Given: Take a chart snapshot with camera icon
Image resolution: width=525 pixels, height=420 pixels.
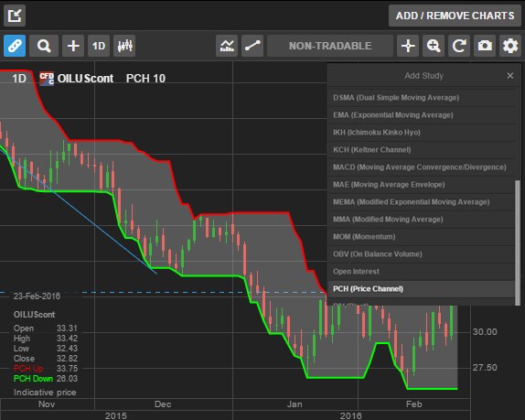Looking at the screenshot, I should click(x=485, y=46).
